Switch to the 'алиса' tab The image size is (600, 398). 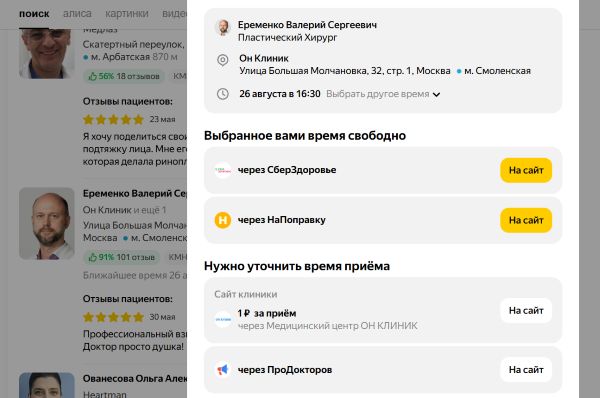(77, 14)
